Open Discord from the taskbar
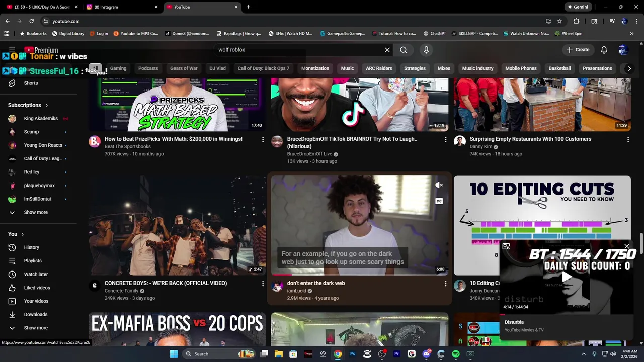Image resolution: width=644 pixels, height=362 pixels. tap(426, 354)
